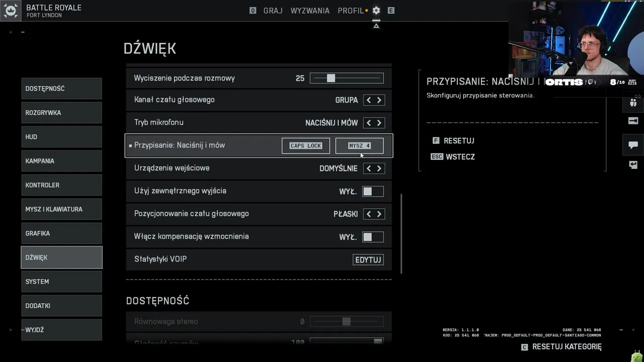Click the Tryb mikrofonu row label

[159, 123]
